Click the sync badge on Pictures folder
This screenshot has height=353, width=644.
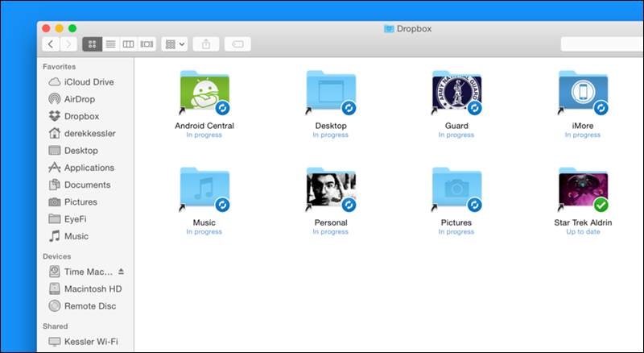click(x=475, y=205)
